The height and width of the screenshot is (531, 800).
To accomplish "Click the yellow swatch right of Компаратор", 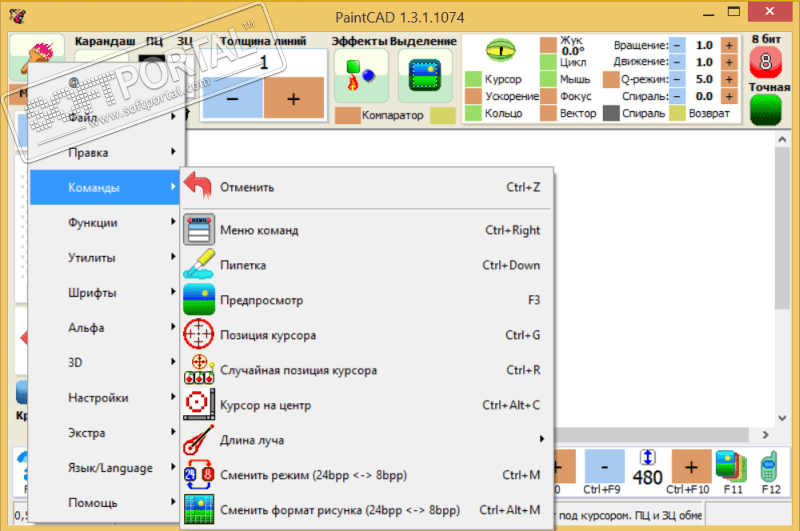I will click(x=442, y=115).
